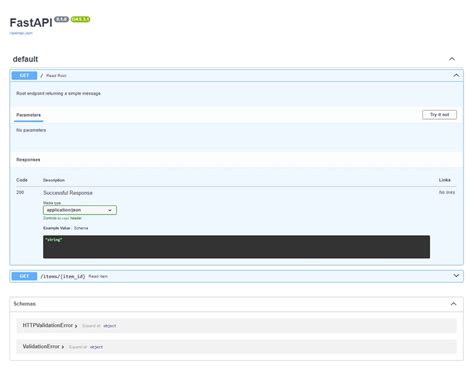This screenshot has height=371, width=474.
Task: Open the application/json media type dropdown
Action: coord(80,210)
